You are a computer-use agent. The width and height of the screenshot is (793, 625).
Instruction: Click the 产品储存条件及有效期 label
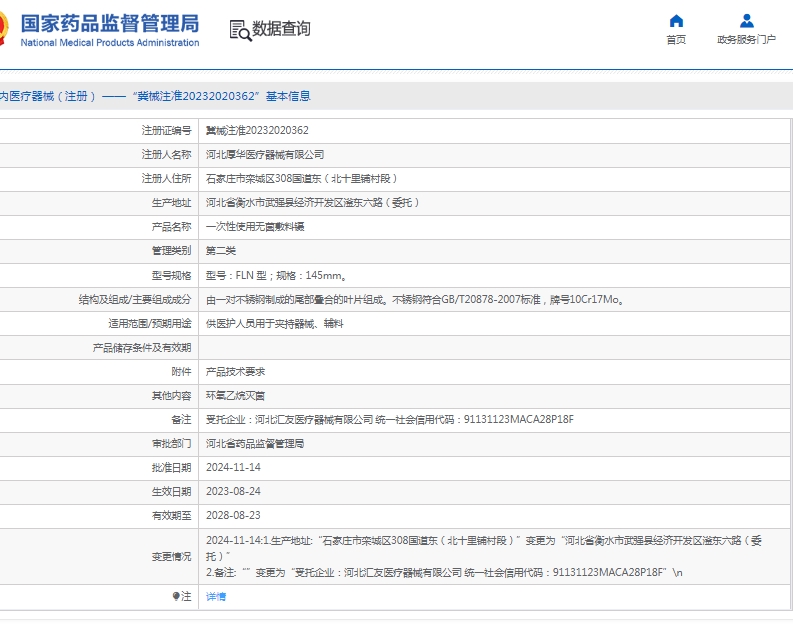click(x=142, y=348)
